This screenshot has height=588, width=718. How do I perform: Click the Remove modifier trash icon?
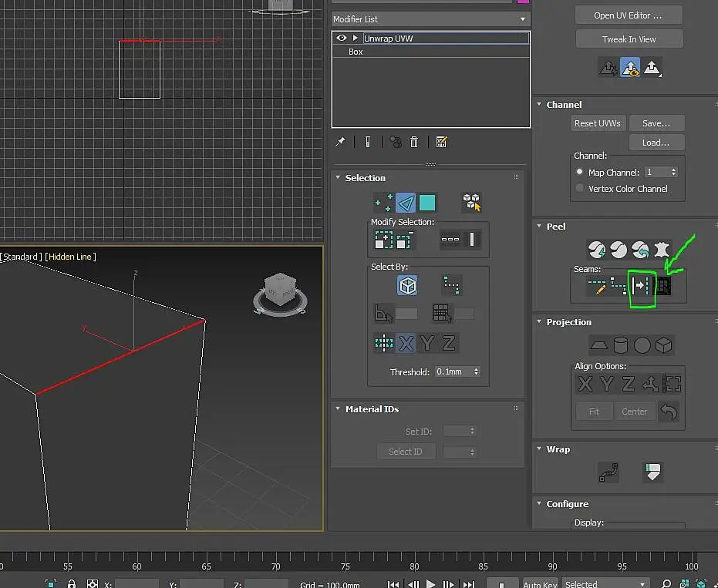click(414, 143)
